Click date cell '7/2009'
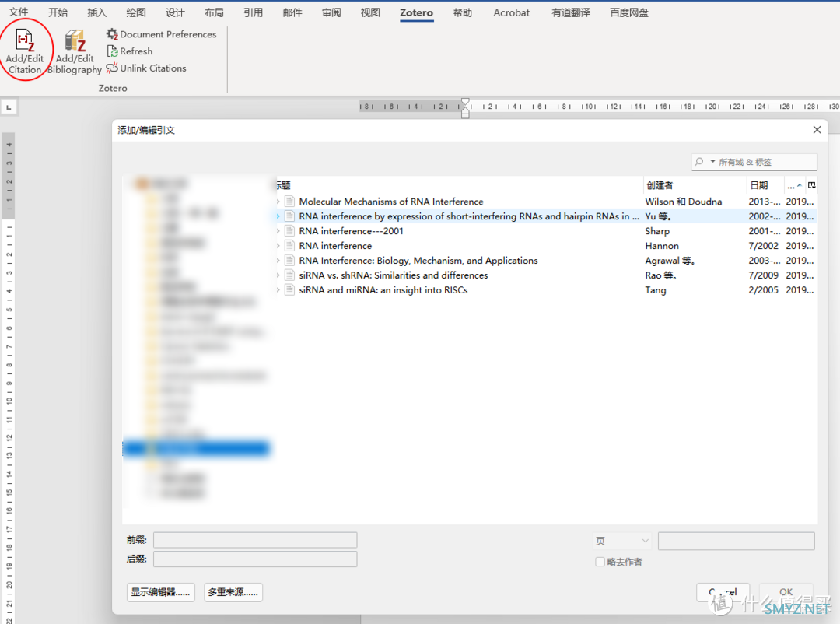 click(x=764, y=275)
